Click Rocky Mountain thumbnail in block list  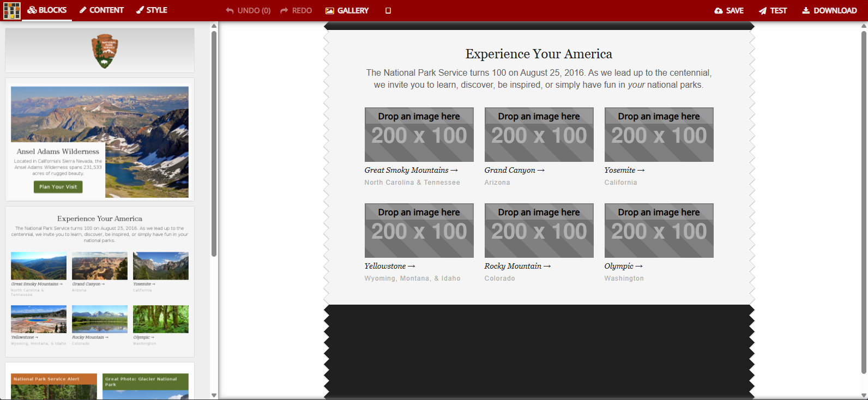100,319
